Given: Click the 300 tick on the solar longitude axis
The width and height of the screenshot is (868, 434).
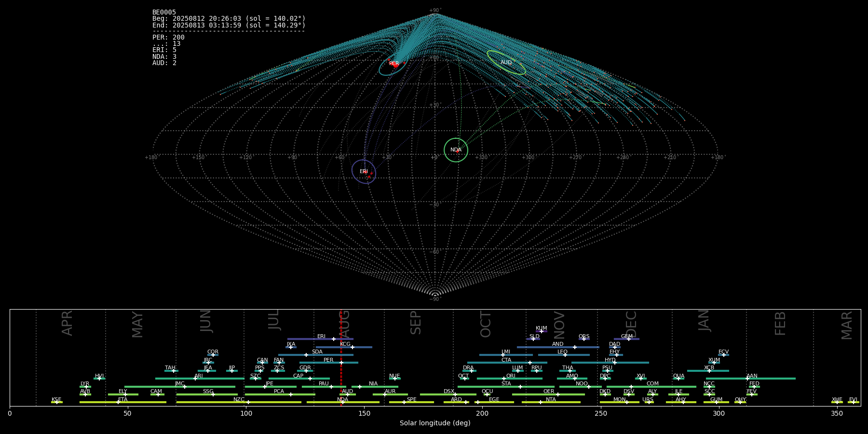Looking at the screenshot, I should tap(719, 413).
